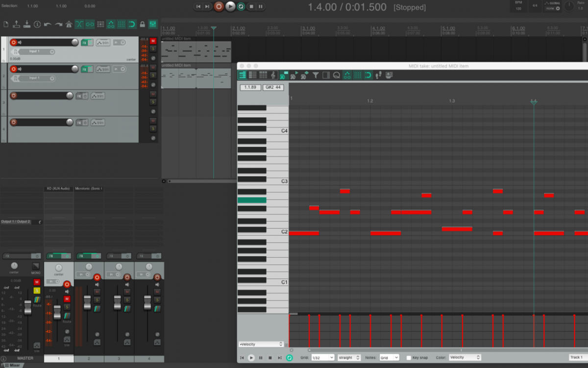The image size is (588, 368).
Task: Click the trim button on track 1
Action: (x=103, y=43)
